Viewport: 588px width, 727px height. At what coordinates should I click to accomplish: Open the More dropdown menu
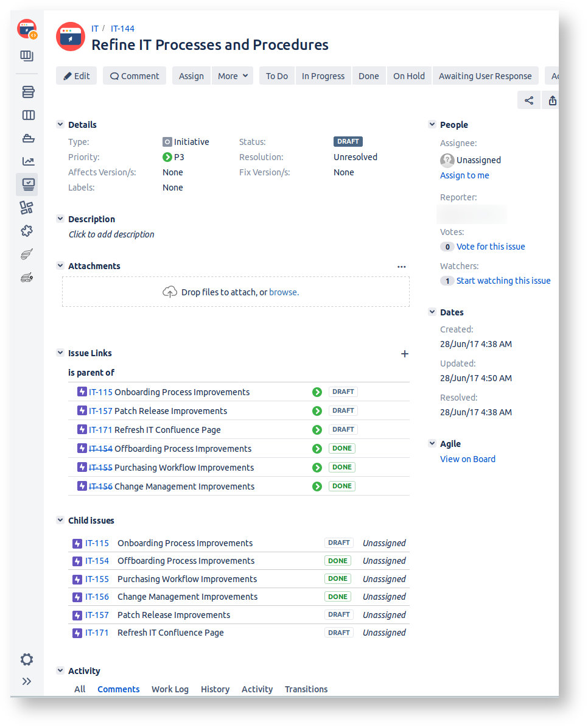[x=233, y=76]
